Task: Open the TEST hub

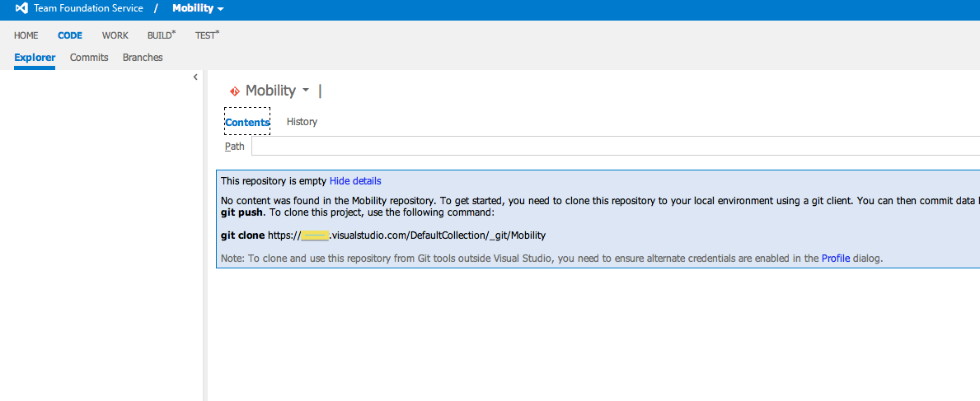Action: click(x=207, y=35)
